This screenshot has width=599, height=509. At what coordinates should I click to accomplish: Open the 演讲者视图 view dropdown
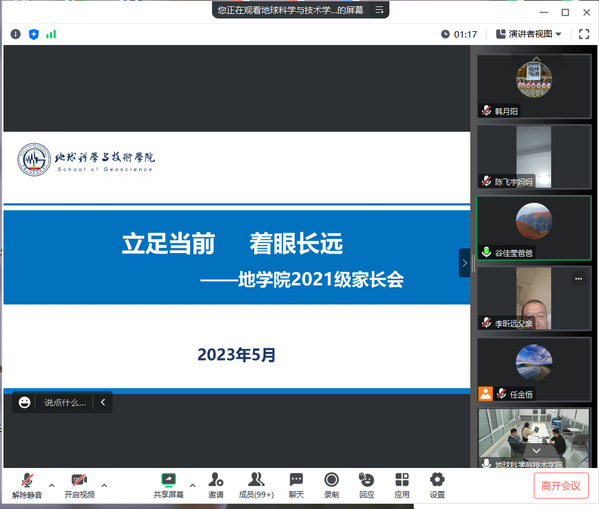(529, 34)
